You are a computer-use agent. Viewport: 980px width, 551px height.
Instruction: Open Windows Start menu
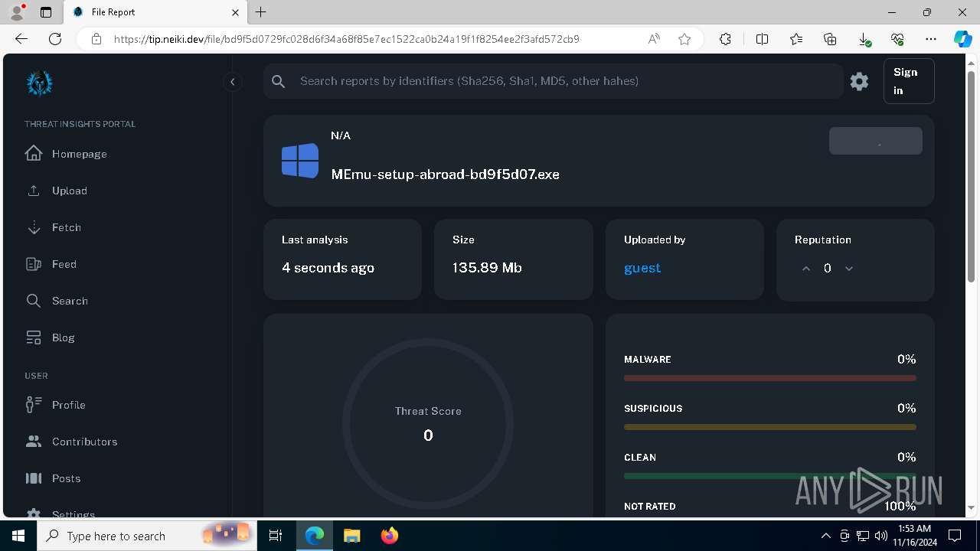pyautogui.click(x=18, y=536)
